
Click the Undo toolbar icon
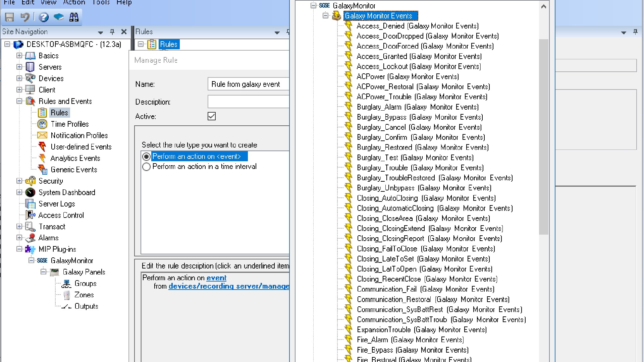point(25,17)
